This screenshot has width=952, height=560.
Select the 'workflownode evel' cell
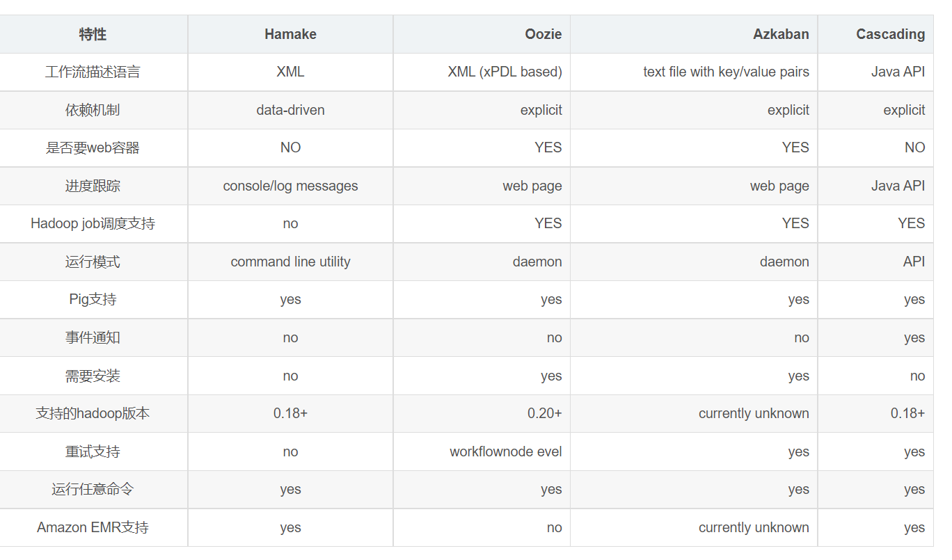click(x=505, y=451)
